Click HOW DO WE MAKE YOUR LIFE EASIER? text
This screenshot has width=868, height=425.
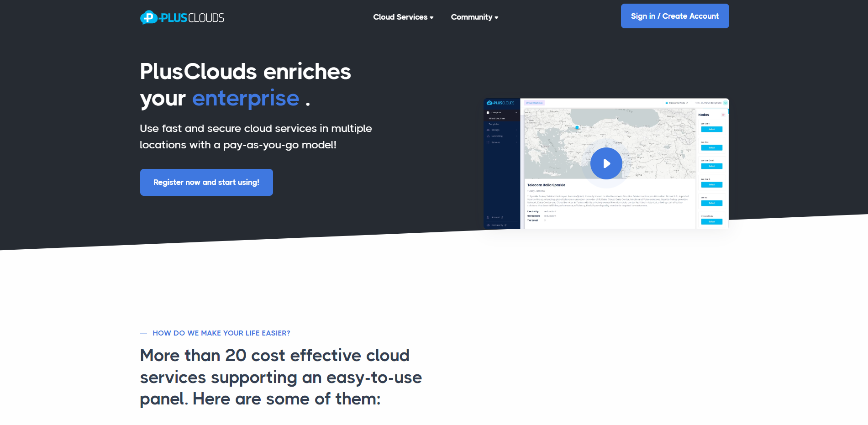(221, 333)
